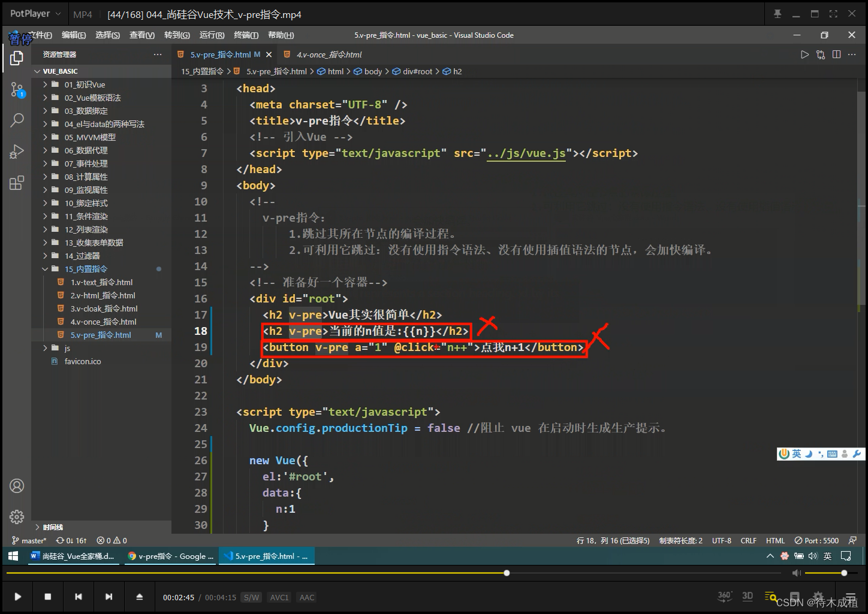Switch to the Chrome v-pre指令 taskbar item
This screenshot has height=614, width=868.
point(171,556)
